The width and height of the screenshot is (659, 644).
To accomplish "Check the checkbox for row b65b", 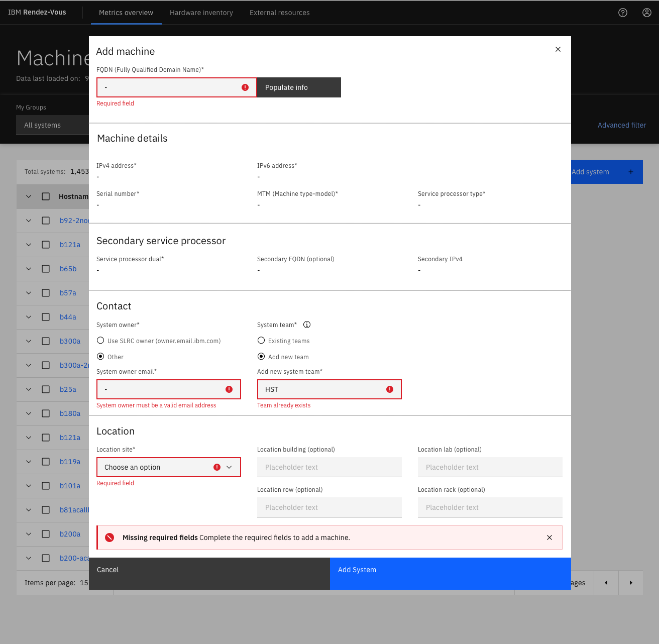I will point(46,269).
